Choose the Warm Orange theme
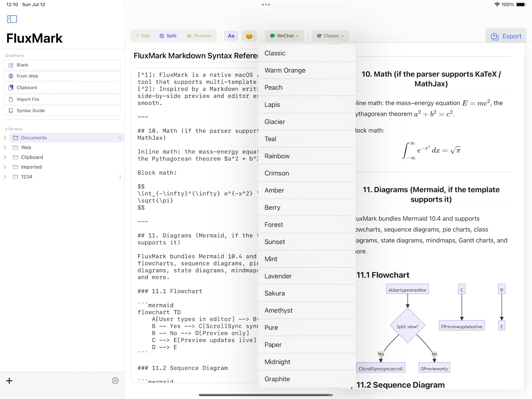Image resolution: width=532 pixels, height=399 pixels. (x=307, y=70)
